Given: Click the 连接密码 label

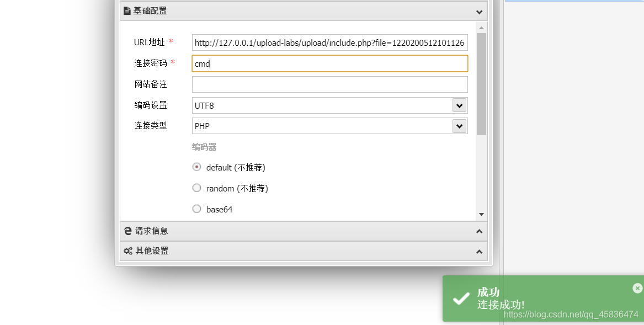Looking at the screenshot, I should [150, 63].
